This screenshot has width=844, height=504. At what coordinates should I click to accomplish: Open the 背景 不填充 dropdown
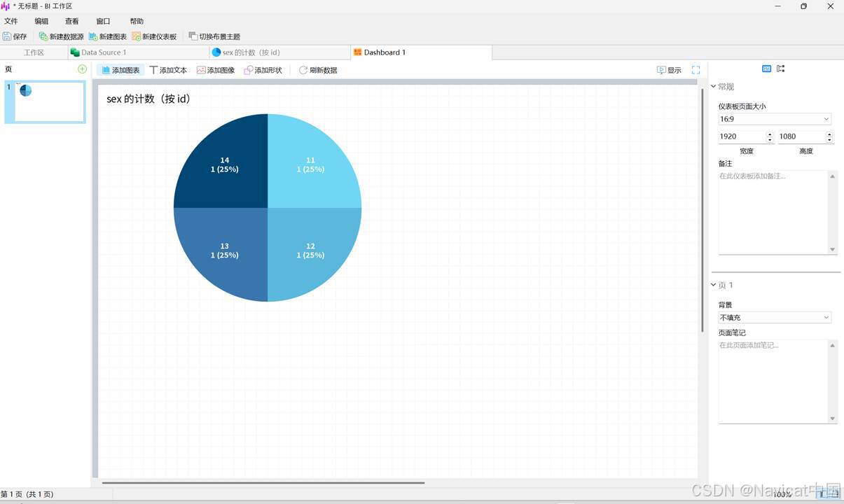pyautogui.click(x=775, y=318)
